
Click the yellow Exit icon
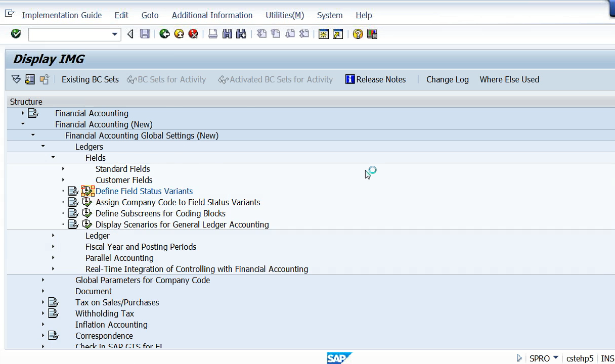[179, 34]
